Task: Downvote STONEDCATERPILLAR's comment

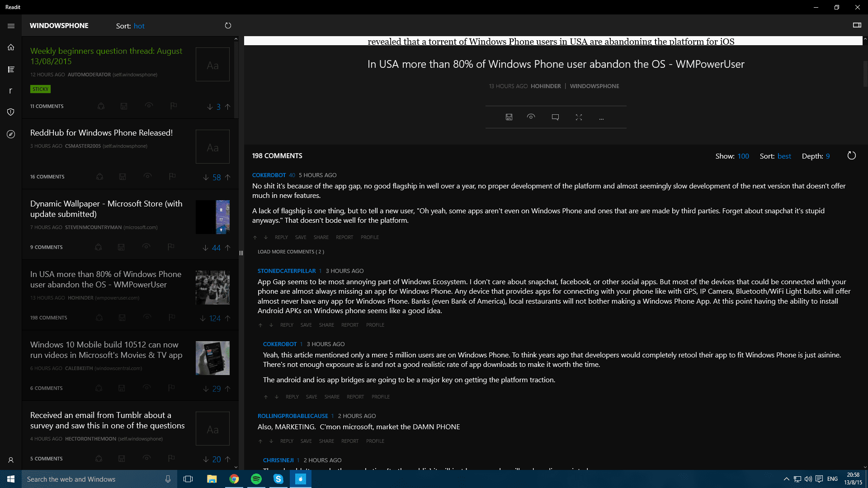Action: point(271,325)
